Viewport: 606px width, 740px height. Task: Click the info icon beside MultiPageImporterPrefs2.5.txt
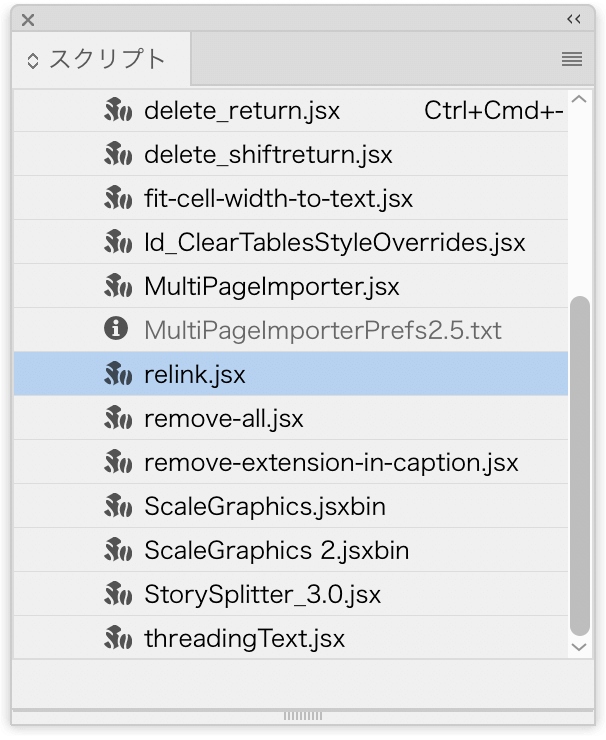pyautogui.click(x=116, y=328)
